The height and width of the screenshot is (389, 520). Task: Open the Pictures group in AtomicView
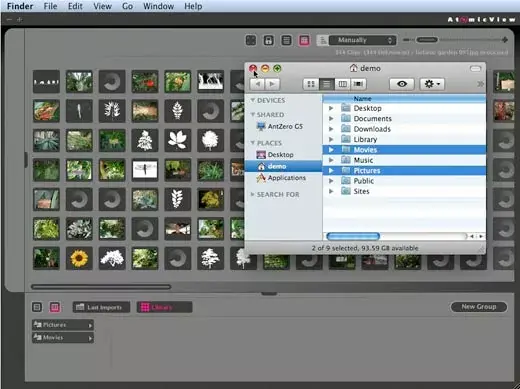point(63,325)
